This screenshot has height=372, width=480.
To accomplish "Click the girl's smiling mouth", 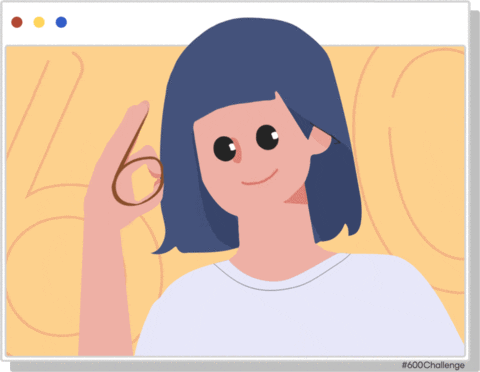I will (x=260, y=178).
